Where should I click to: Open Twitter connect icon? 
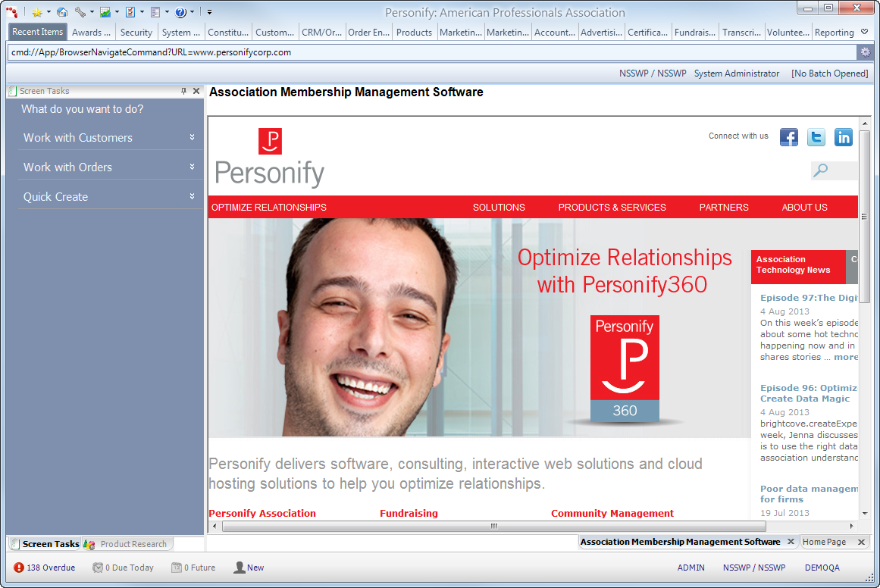pyautogui.click(x=816, y=137)
